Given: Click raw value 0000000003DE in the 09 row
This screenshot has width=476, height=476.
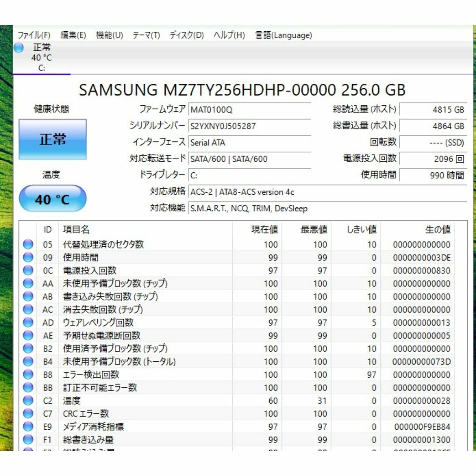Looking at the screenshot, I should pos(422,257).
